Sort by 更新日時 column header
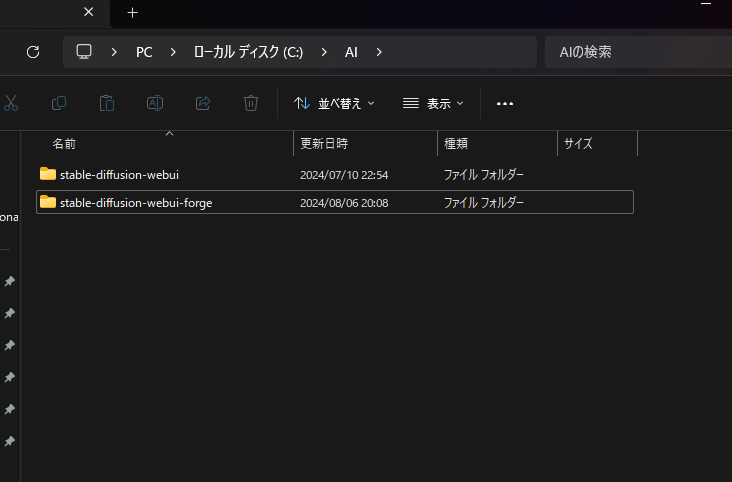Image resolution: width=732 pixels, height=482 pixels. pos(324,144)
